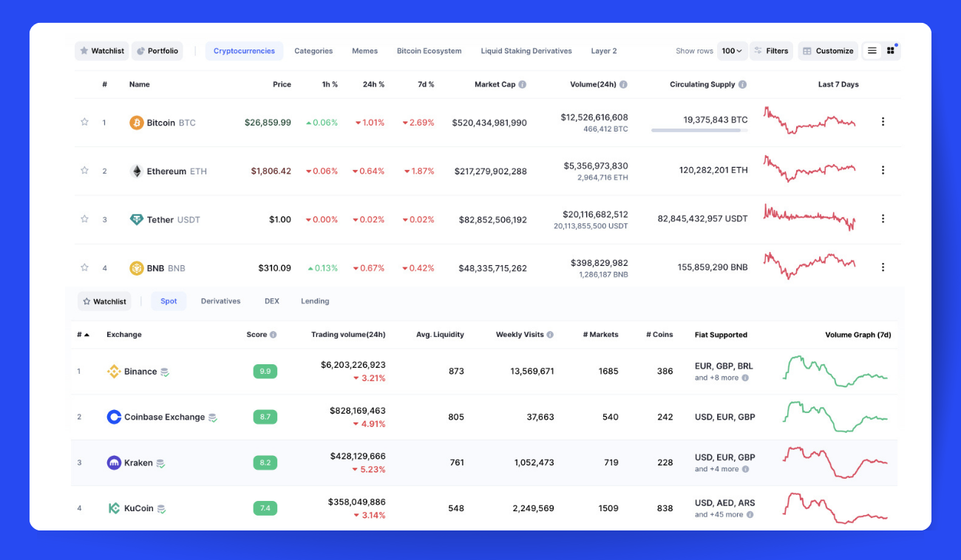961x560 pixels.
Task: Sort by the Price column header
Action: (282, 84)
